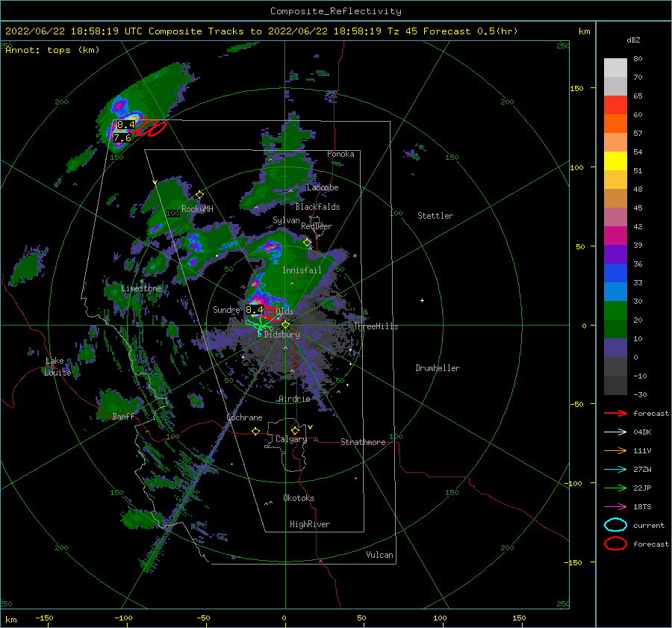Click the Composite_Reflectivity title
The image size is (672, 628).
click(336, 11)
